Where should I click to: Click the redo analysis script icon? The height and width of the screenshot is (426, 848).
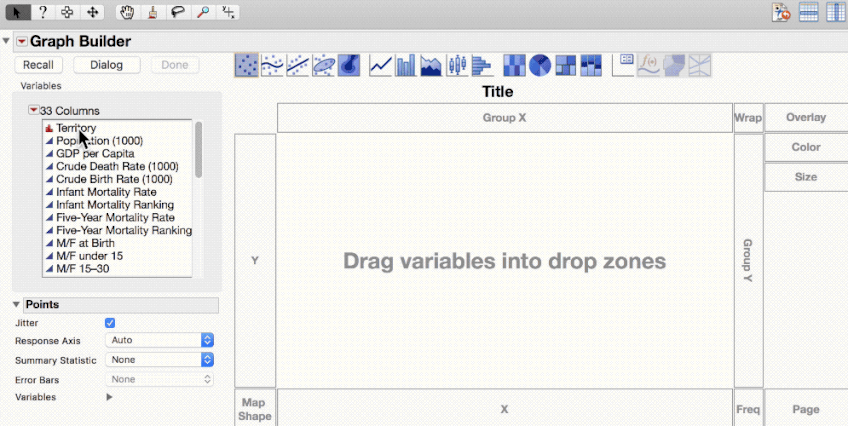[x=781, y=12]
